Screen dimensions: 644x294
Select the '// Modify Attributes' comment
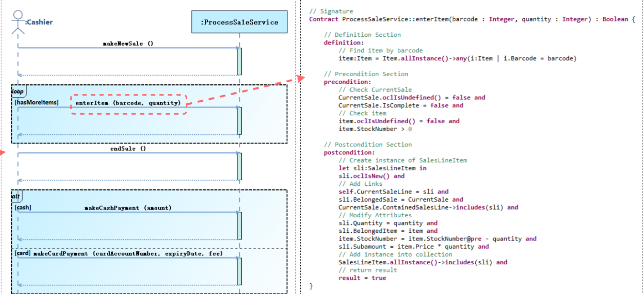point(375,215)
